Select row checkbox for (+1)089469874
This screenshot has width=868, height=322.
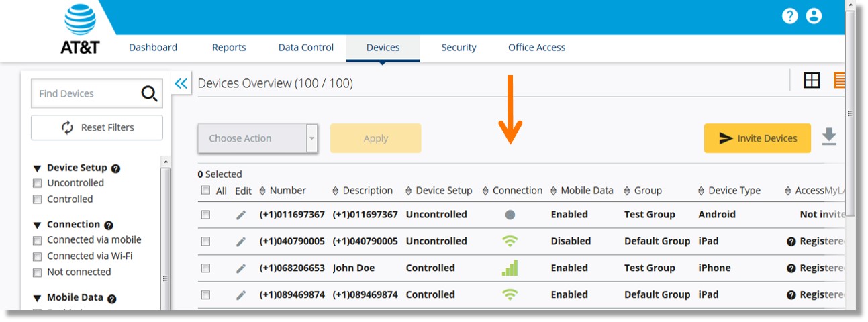(x=205, y=294)
